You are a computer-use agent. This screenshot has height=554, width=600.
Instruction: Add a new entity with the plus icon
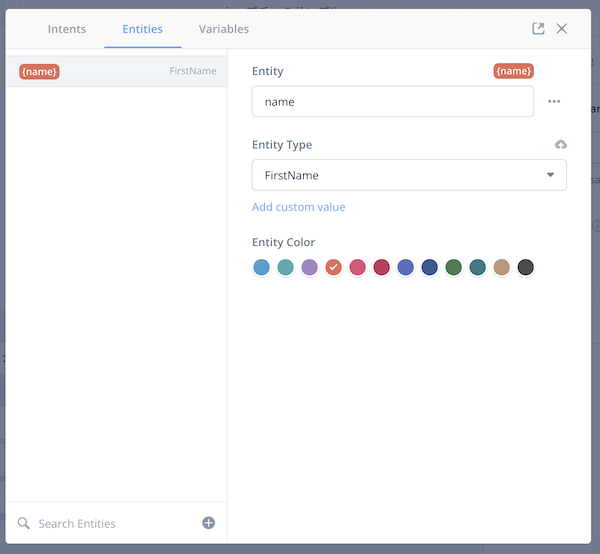209,523
